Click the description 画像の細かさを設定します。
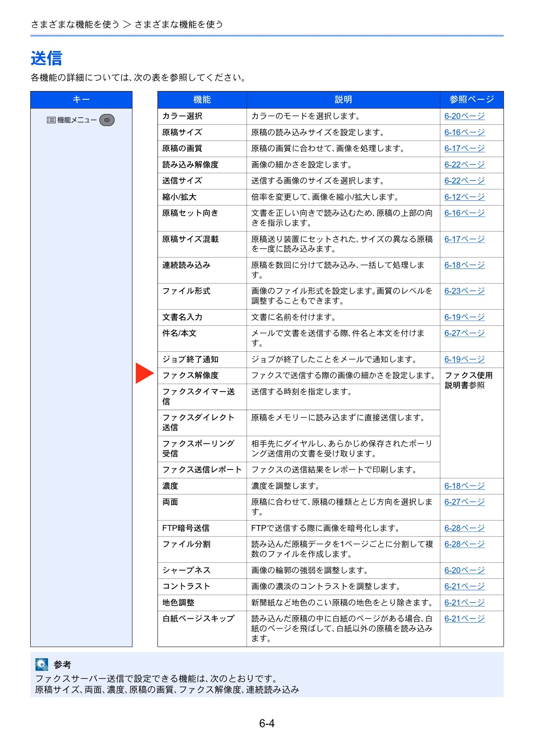Screen dimensions: 534x756 [302, 165]
